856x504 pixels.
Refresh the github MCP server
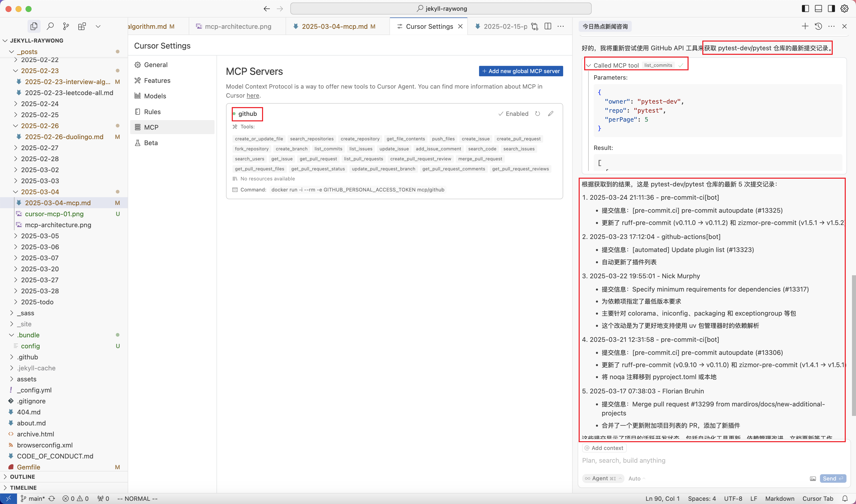(x=537, y=114)
